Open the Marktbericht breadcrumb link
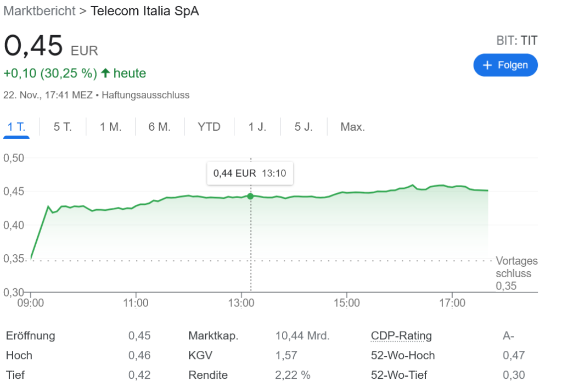This screenshot has width=562, height=392. click(39, 11)
